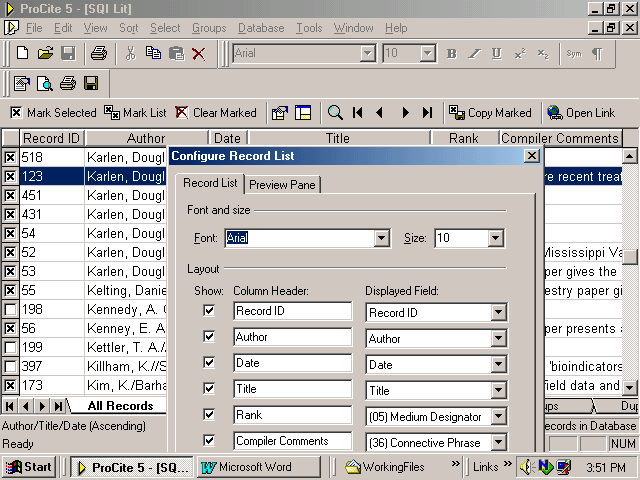640x480 pixels.
Task: Open the File menu
Action: pyautogui.click(x=34, y=28)
